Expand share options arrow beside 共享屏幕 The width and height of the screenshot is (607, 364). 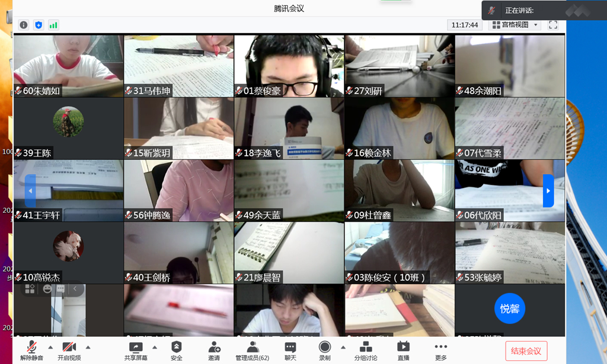tap(155, 347)
